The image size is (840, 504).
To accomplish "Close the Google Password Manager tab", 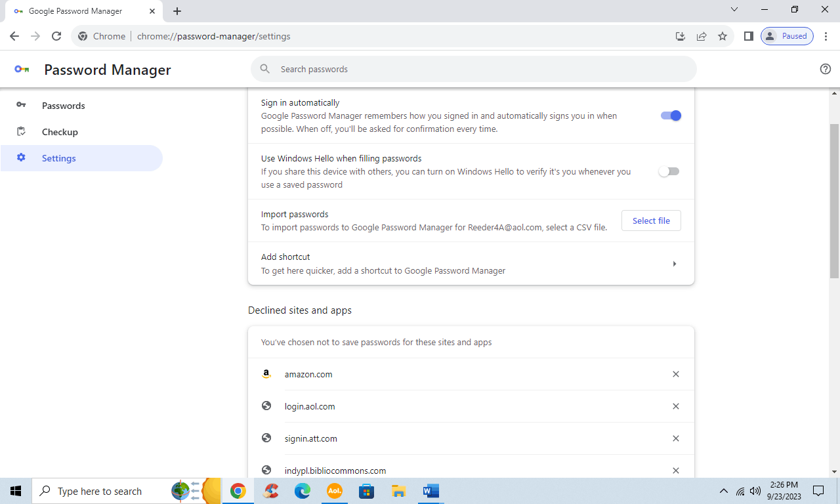I will coord(152,11).
